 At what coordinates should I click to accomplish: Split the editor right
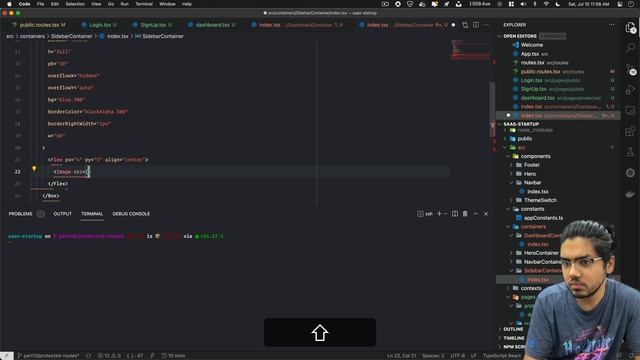point(476,25)
